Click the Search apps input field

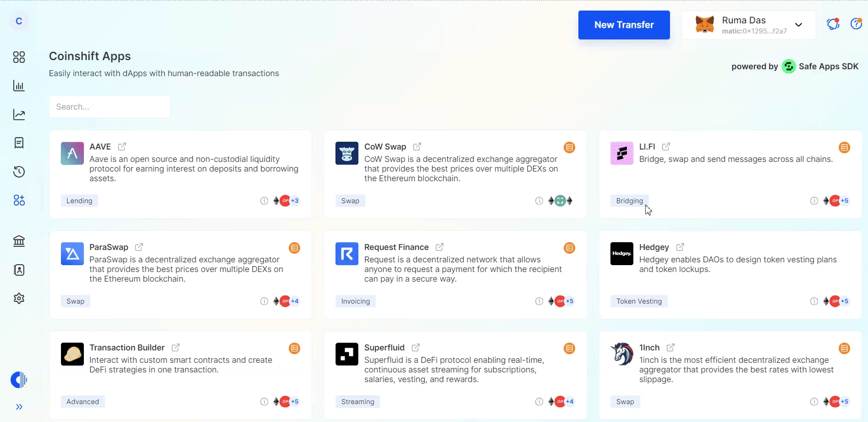[110, 107]
